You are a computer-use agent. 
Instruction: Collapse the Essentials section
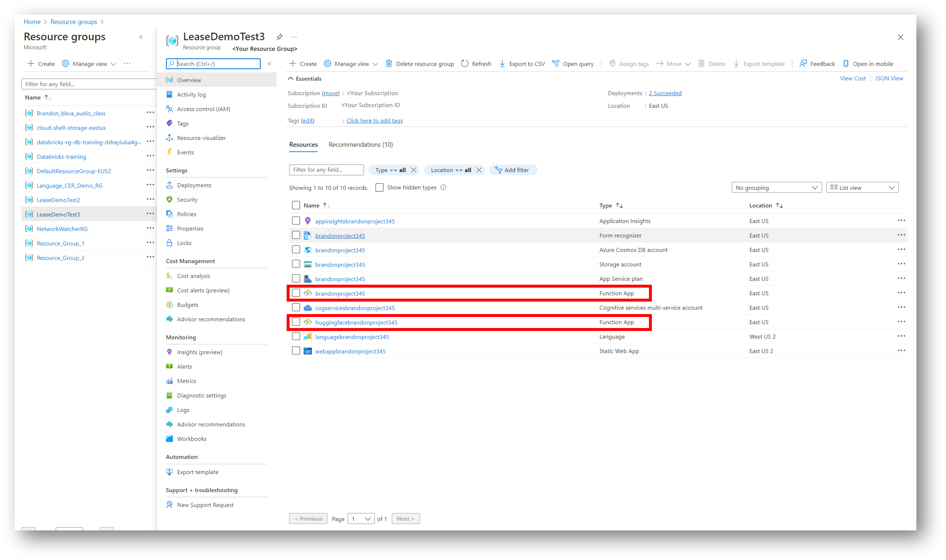(x=291, y=79)
